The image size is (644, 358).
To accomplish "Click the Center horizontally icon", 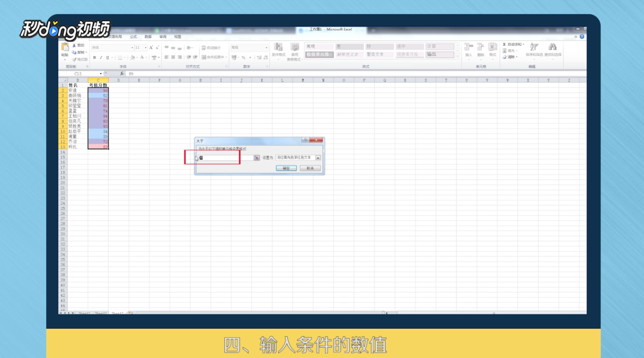I will pos(173,57).
